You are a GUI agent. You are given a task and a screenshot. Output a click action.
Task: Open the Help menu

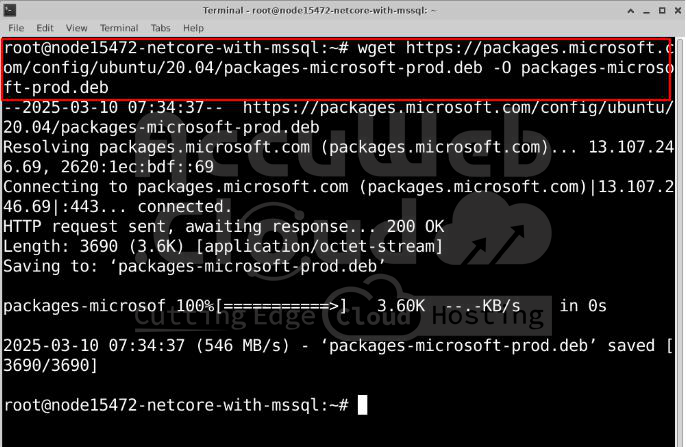[x=193, y=28]
